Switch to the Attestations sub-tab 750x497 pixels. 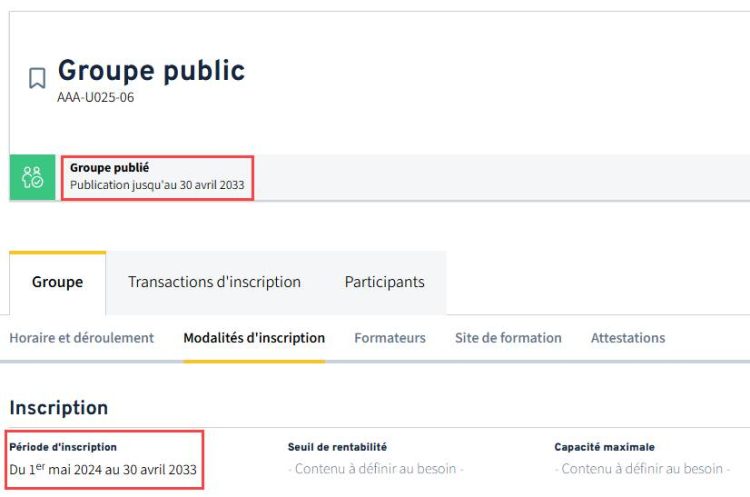click(628, 338)
